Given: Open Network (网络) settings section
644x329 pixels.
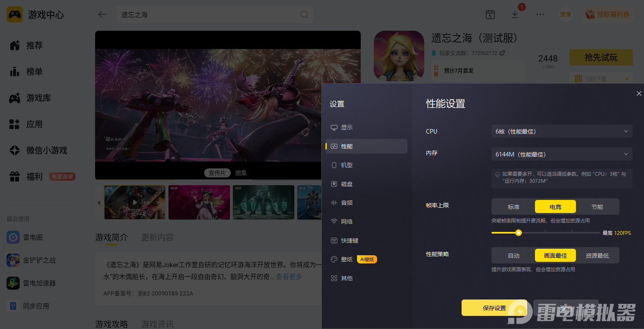Looking at the screenshot, I should (366, 222).
